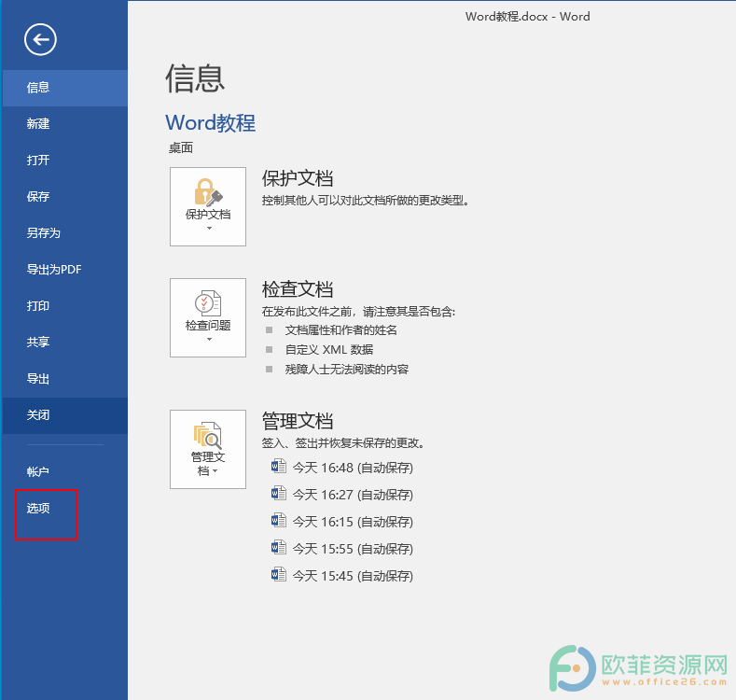Open the 打印 page
736x700 pixels.
click(x=64, y=306)
